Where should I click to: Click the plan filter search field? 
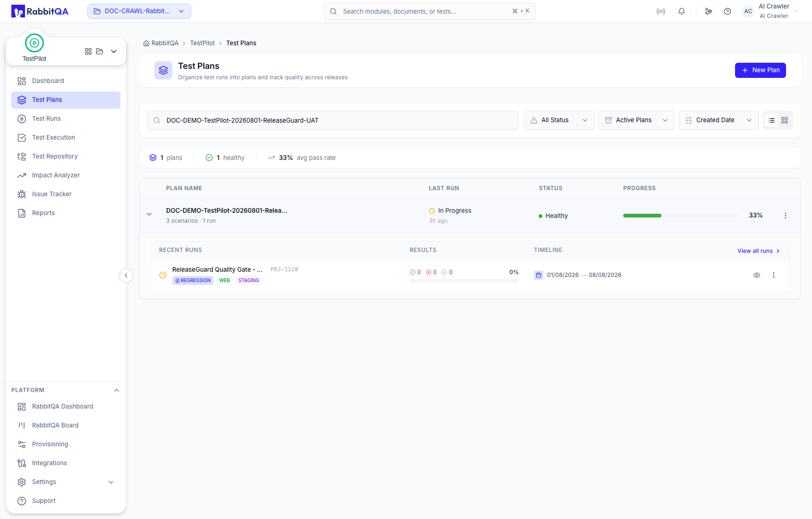point(333,120)
